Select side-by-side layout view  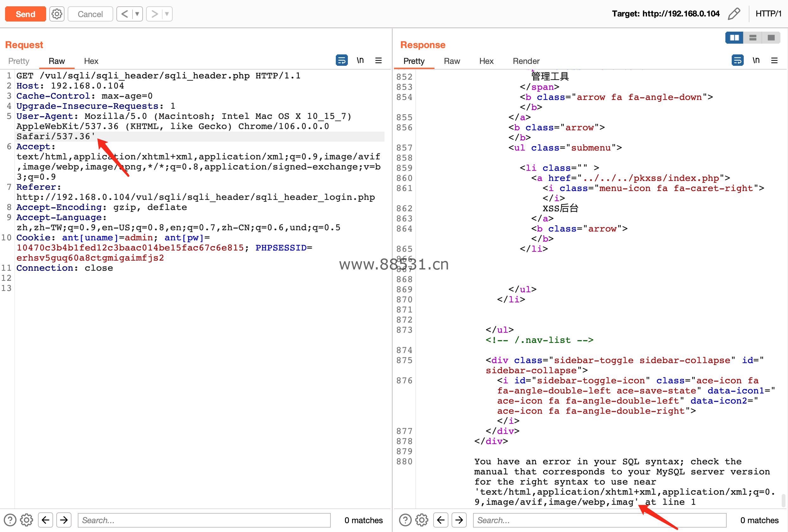(x=734, y=38)
